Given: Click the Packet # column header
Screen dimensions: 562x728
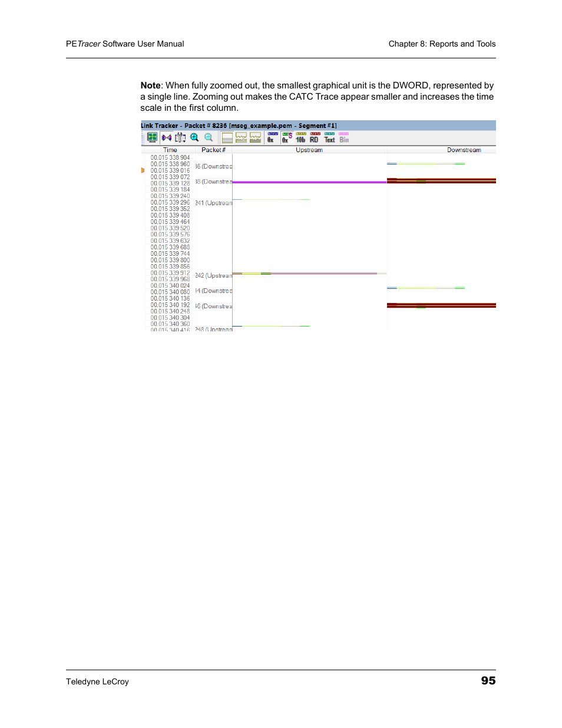Looking at the screenshot, I should click(x=213, y=150).
